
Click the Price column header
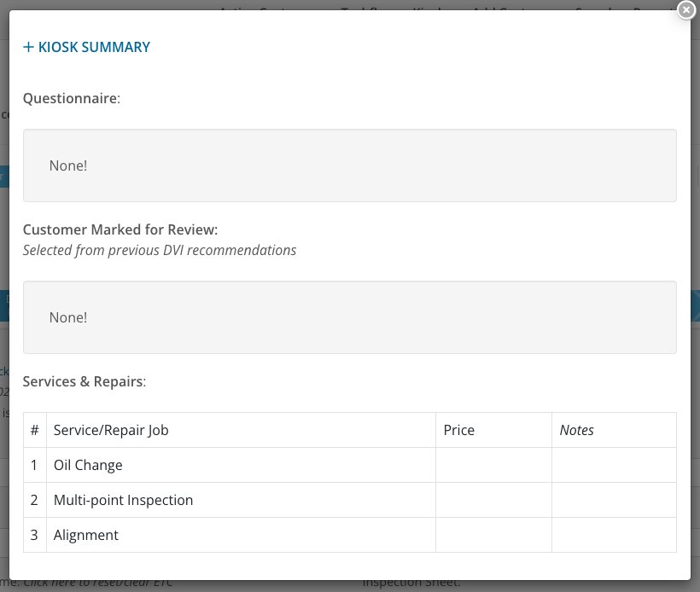459,430
